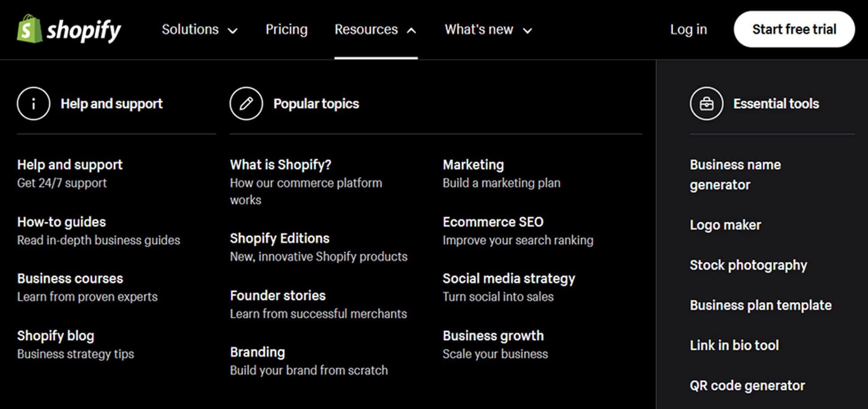Open the Logo maker tool

[x=725, y=225]
